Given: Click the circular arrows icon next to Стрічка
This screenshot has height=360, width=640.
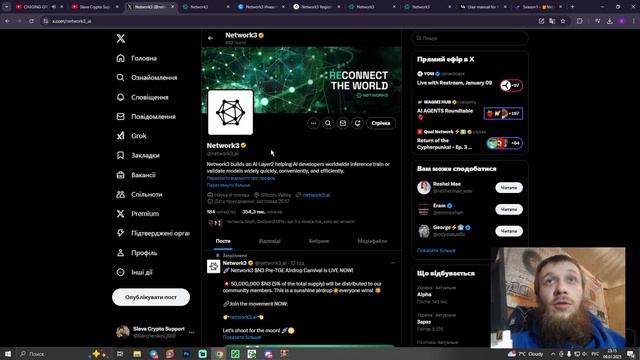Looking at the screenshot, I should [357, 123].
